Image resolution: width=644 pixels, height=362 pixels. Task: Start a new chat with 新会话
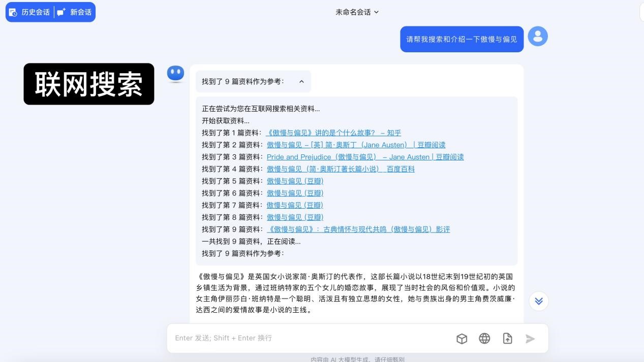(x=75, y=12)
